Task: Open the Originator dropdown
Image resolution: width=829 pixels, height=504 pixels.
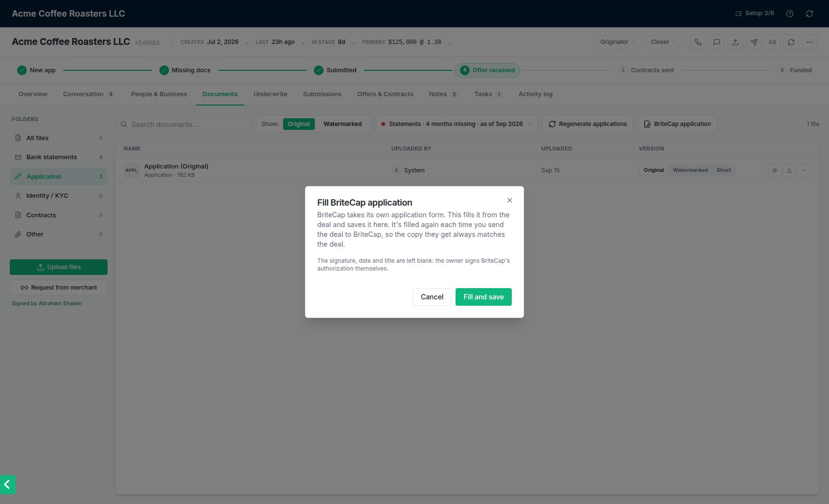Action: (618, 42)
